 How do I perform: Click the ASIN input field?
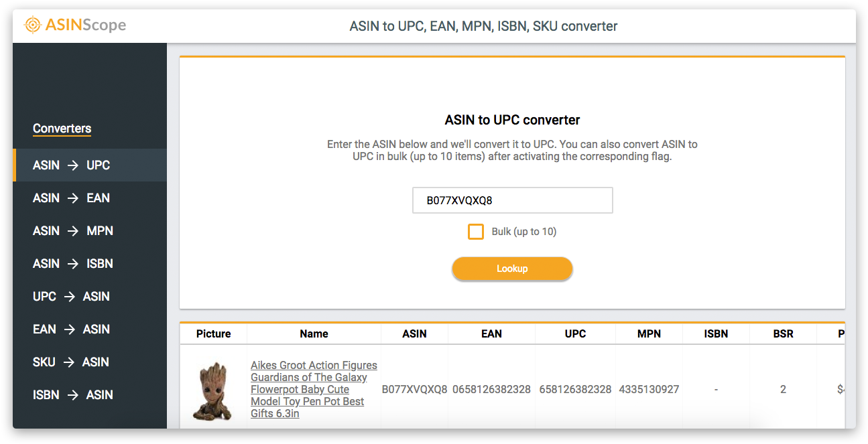[x=512, y=200]
